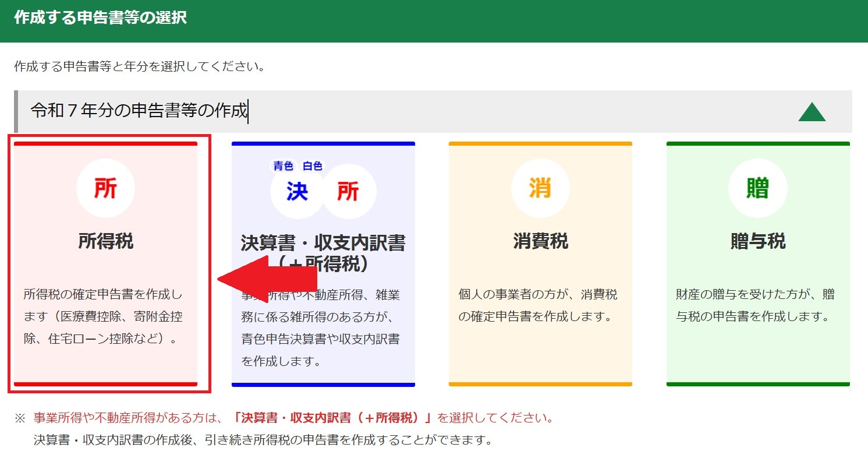Image resolution: width=868 pixels, height=465 pixels.
Task: Select the orange 消 consumption tax icon
Action: pyautogui.click(x=540, y=188)
